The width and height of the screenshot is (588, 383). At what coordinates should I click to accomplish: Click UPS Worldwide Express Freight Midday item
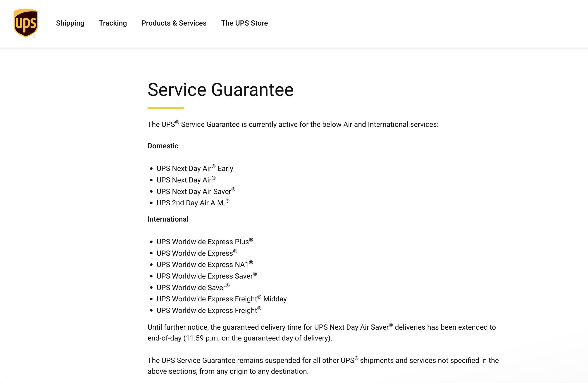pyautogui.click(x=221, y=299)
